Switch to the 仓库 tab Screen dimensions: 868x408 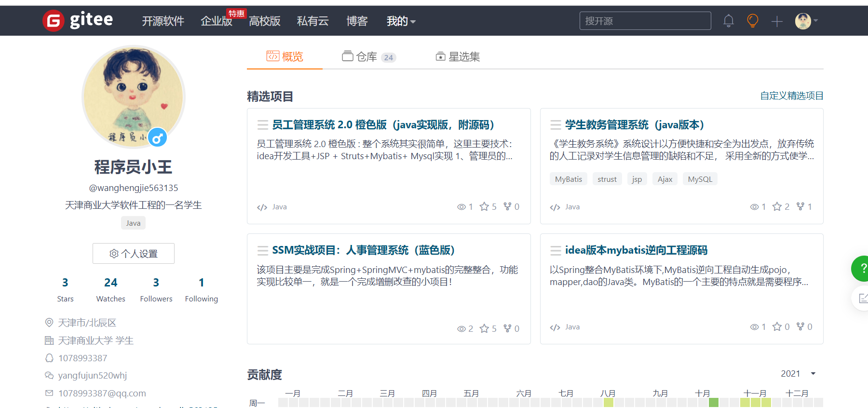[x=368, y=57]
